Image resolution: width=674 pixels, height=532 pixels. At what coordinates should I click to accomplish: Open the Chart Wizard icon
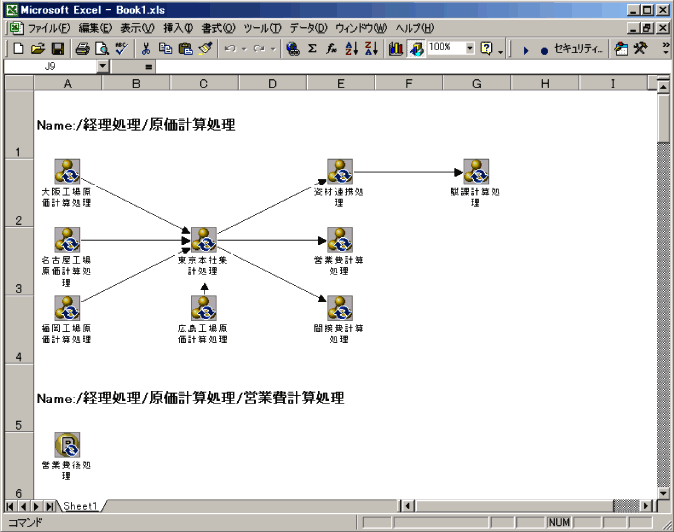click(396, 49)
